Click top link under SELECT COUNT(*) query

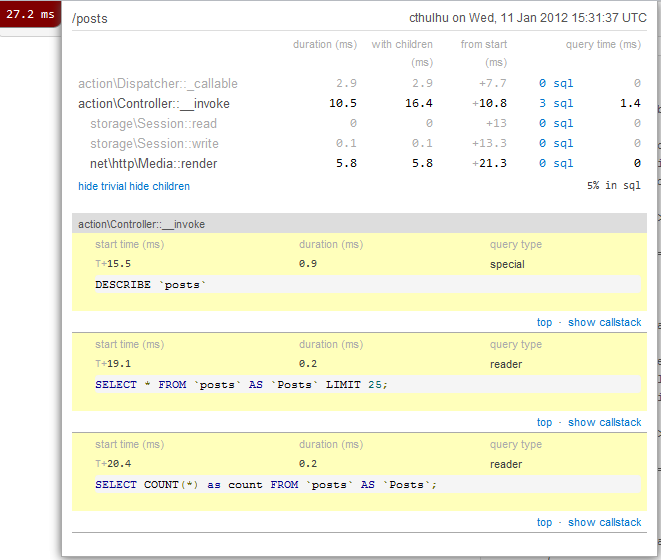coord(544,522)
